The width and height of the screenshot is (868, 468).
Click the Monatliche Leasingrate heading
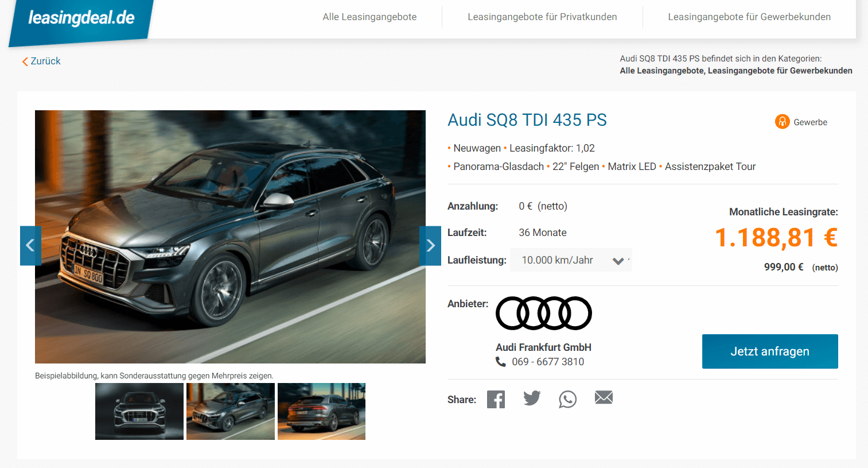(x=783, y=212)
